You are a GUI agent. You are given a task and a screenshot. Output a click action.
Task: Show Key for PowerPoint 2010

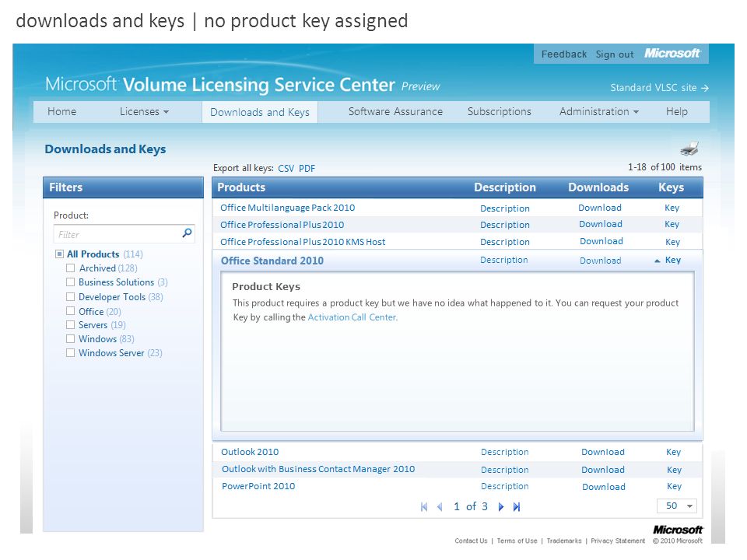point(674,486)
